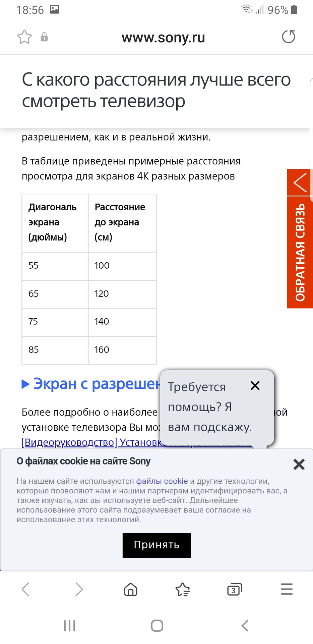Tap the www.sony.ru address field

coord(163,38)
